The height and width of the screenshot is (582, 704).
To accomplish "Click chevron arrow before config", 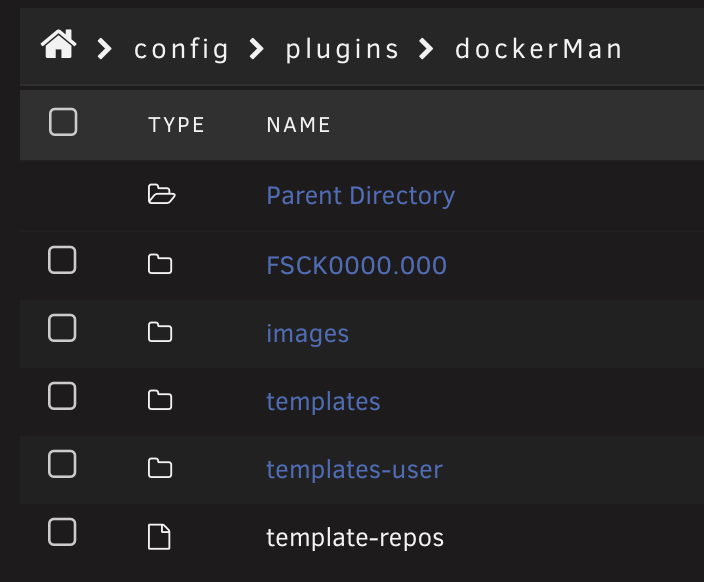I will [x=105, y=48].
